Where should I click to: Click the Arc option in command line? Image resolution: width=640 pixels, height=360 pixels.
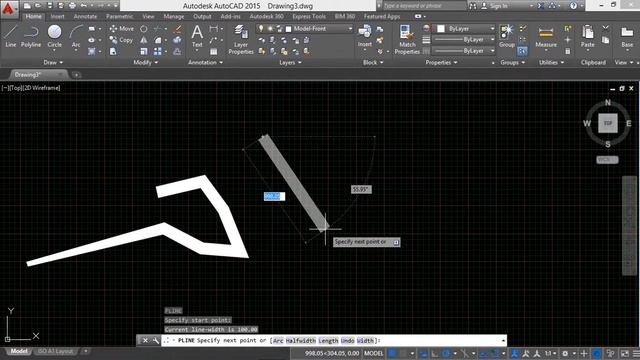click(x=278, y=340)
